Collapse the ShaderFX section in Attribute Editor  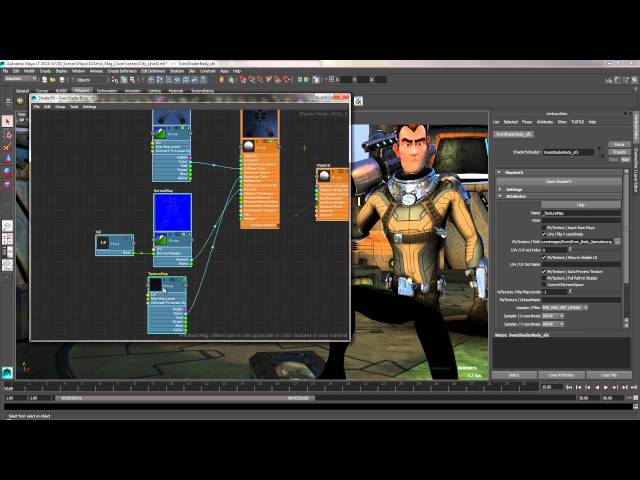coord(499,172)
